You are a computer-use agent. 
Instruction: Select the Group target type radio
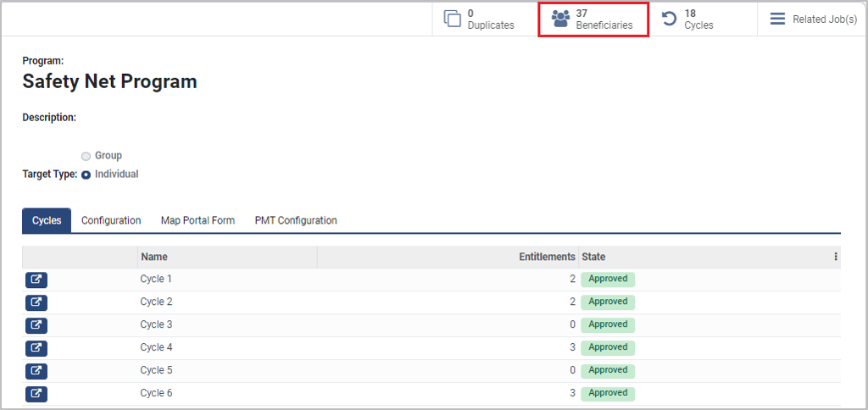click(86, 156)
